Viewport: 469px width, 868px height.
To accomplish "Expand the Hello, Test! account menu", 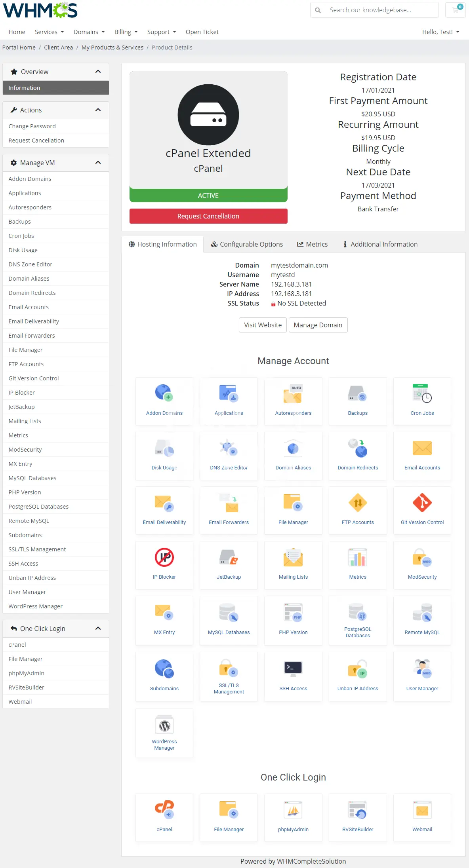I will [x=440, y=32].
